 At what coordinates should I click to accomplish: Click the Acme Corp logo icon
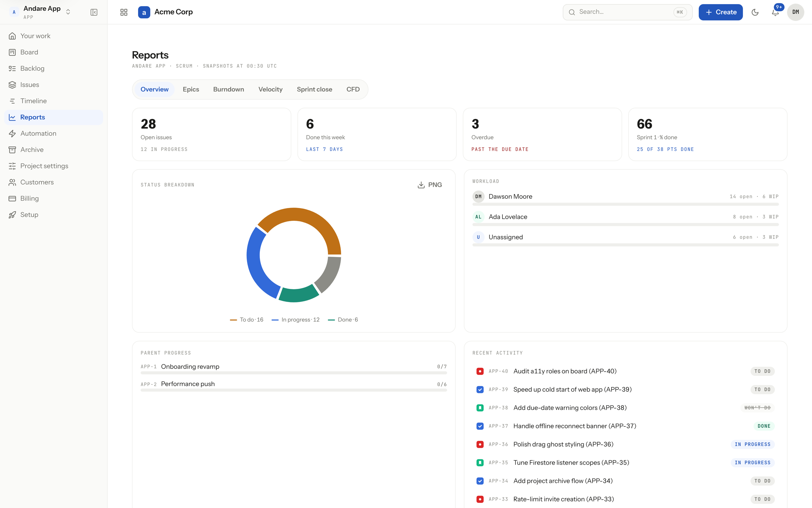144,12
